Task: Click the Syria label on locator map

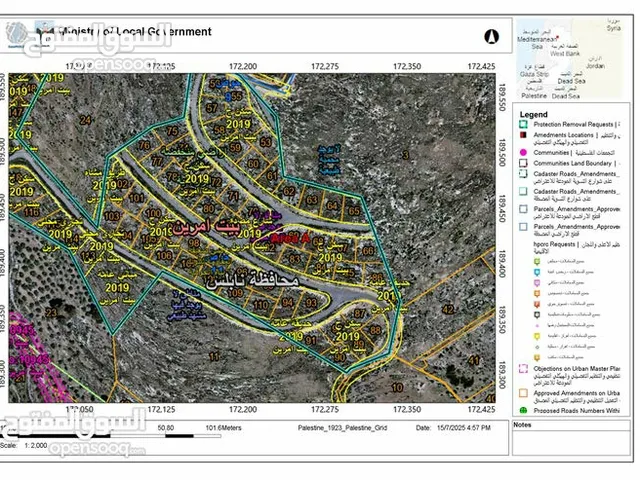Action: [613, 28]
